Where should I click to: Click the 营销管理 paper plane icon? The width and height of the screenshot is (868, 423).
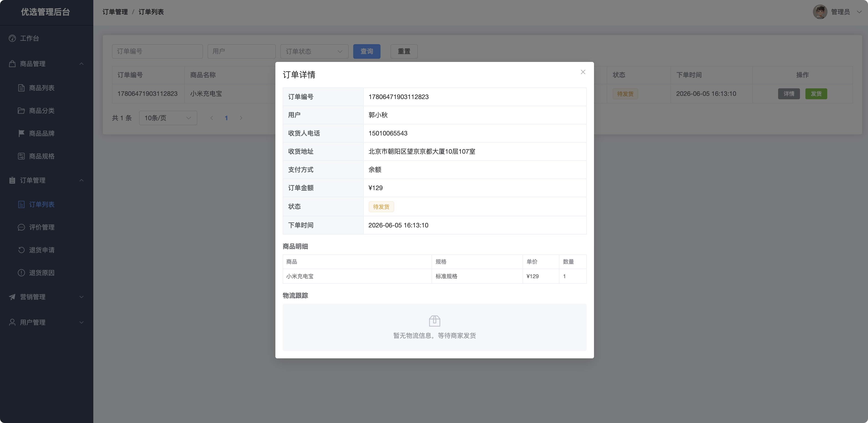(13, 297)
